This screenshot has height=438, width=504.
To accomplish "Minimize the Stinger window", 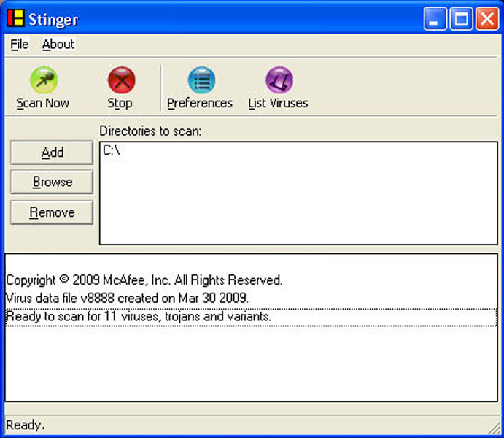I will [435, 19].
